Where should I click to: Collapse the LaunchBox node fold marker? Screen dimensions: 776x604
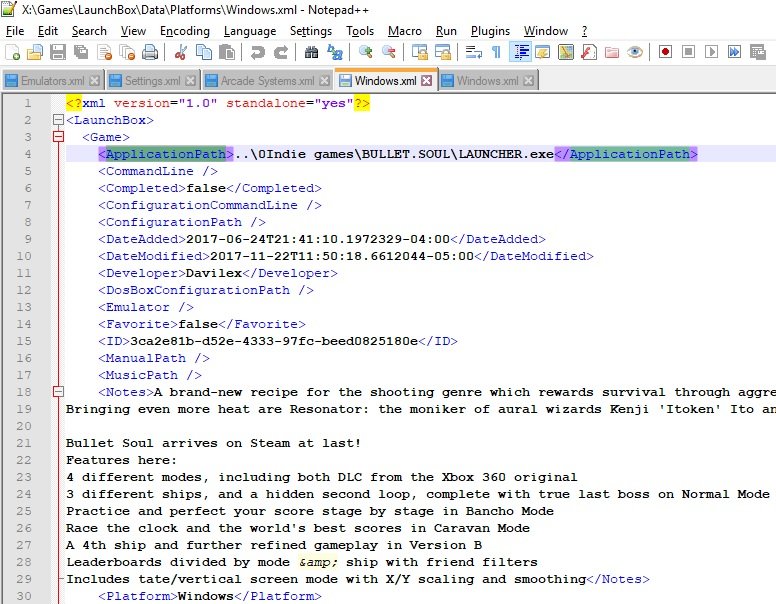click(x=58, y=119)
